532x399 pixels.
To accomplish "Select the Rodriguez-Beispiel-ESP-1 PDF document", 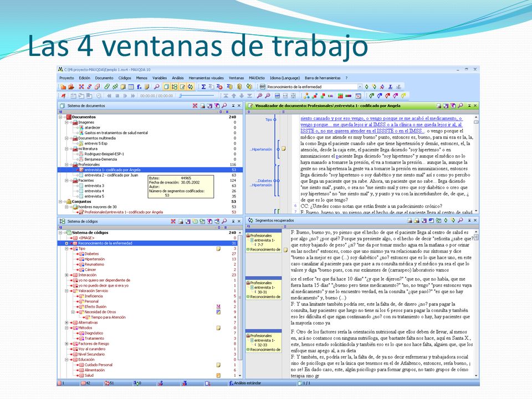I will [x=104, y=154].
